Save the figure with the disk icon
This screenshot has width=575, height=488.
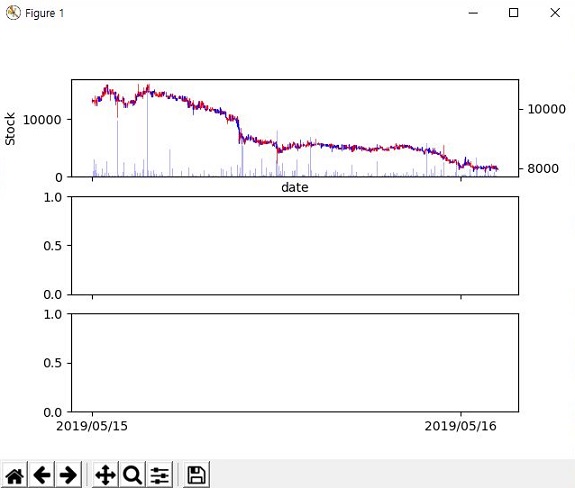197,476
